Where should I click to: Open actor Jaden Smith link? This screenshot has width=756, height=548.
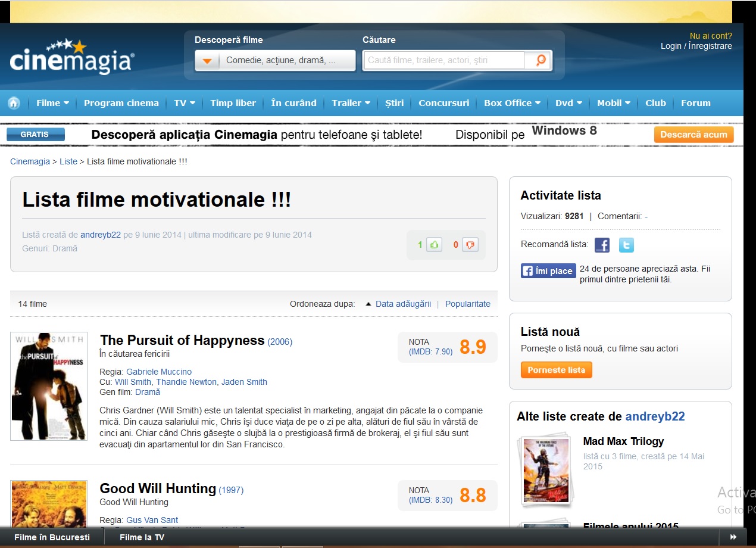coord(244,382)
